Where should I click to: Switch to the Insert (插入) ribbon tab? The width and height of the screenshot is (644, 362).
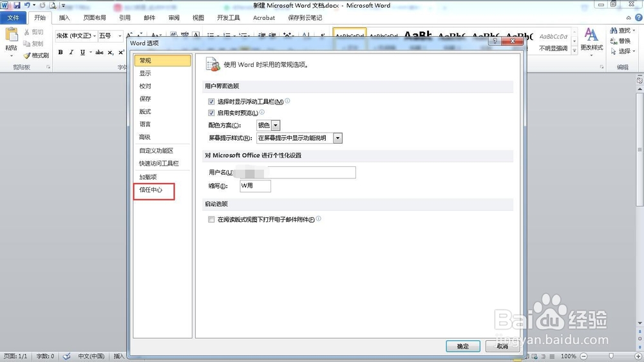coord(64,17)
